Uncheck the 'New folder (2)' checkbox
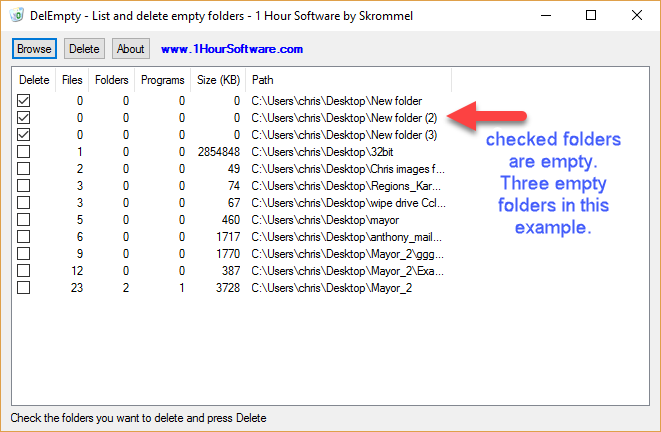The width and height of the screenshot is (661, 432). point(24,118)
